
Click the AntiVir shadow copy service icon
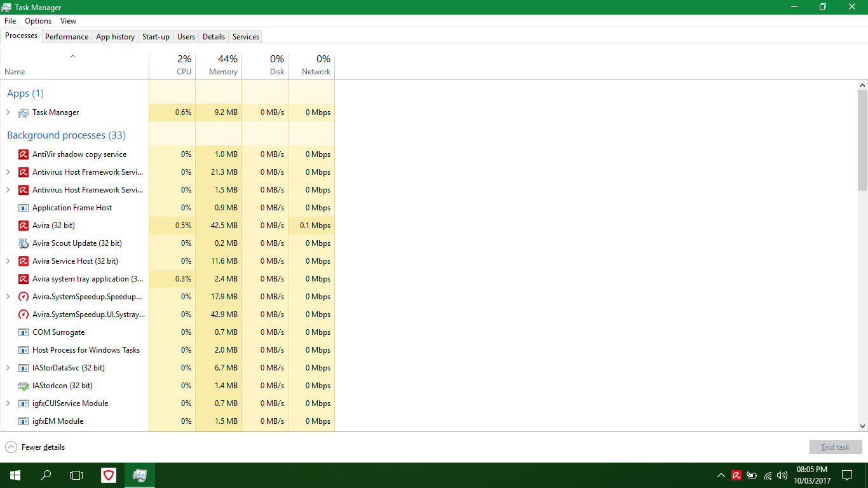24,154
